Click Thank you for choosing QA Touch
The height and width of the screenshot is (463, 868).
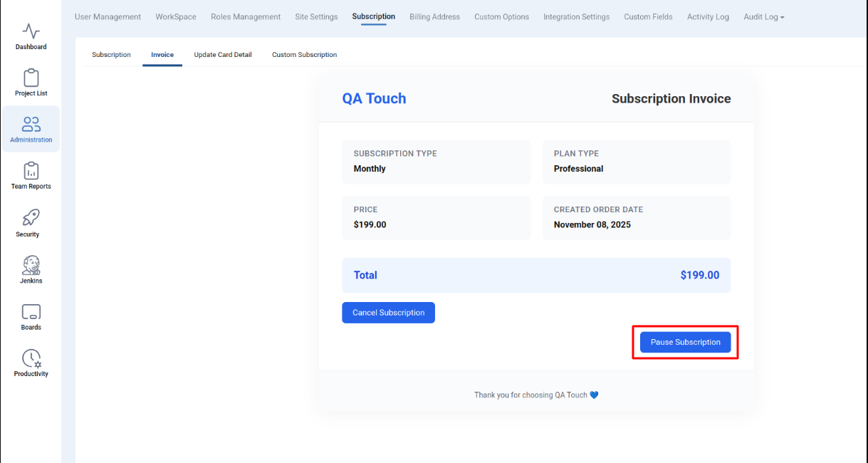click(x=530, y=395)
